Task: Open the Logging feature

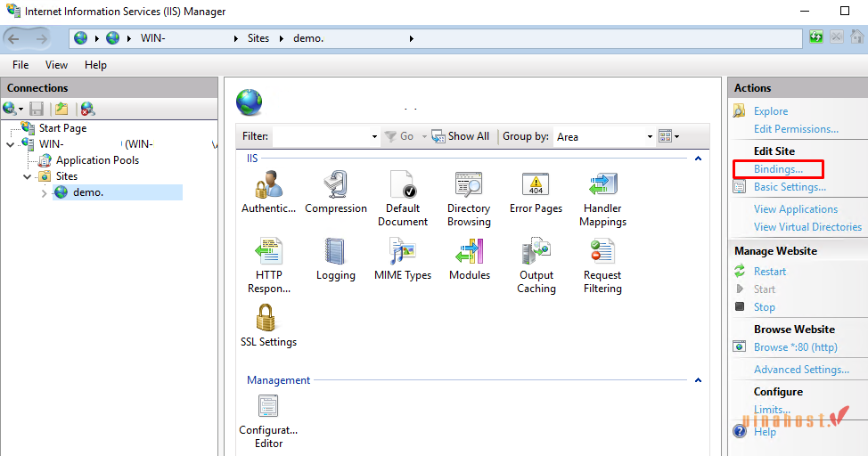Action: (x=335, y=252)
